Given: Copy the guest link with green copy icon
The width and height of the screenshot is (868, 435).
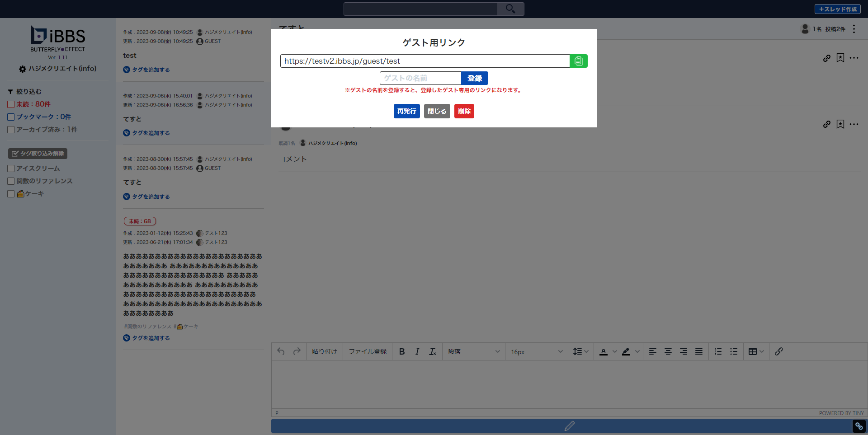Looking at the screenshot, I should click(x=578, y=61).
